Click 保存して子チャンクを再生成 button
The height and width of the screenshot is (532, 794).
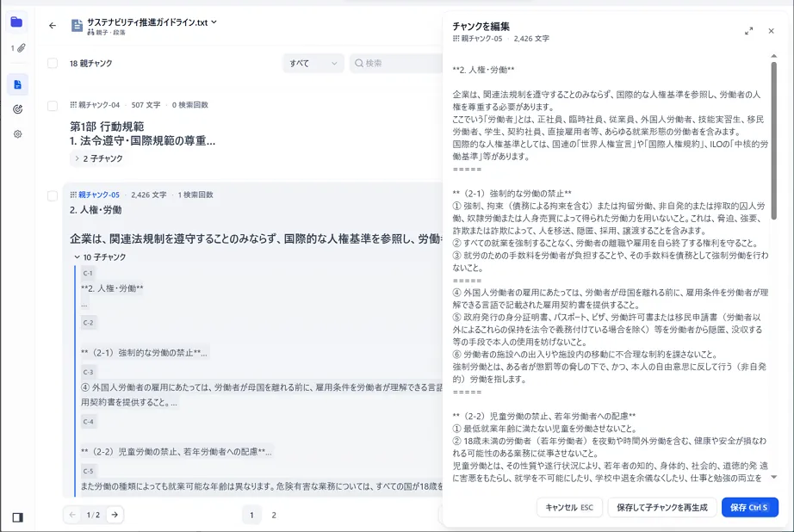pos(662,507)
